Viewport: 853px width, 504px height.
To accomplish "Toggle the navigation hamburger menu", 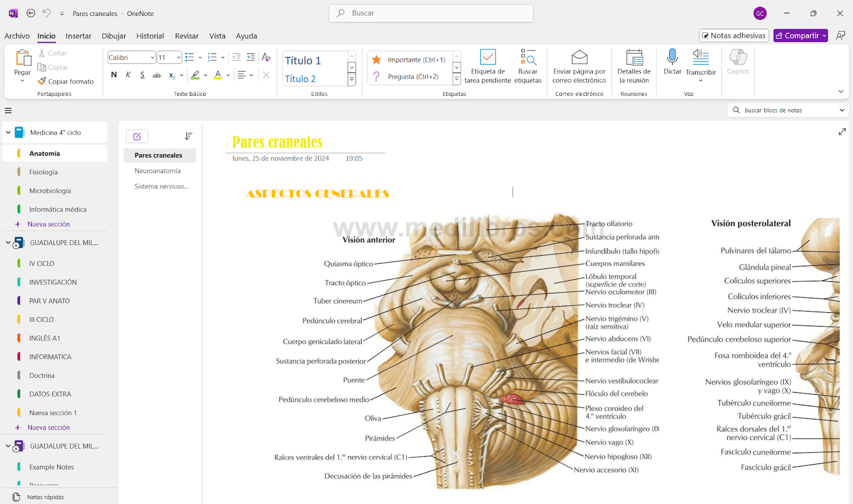I will click(x=8, y=111).
